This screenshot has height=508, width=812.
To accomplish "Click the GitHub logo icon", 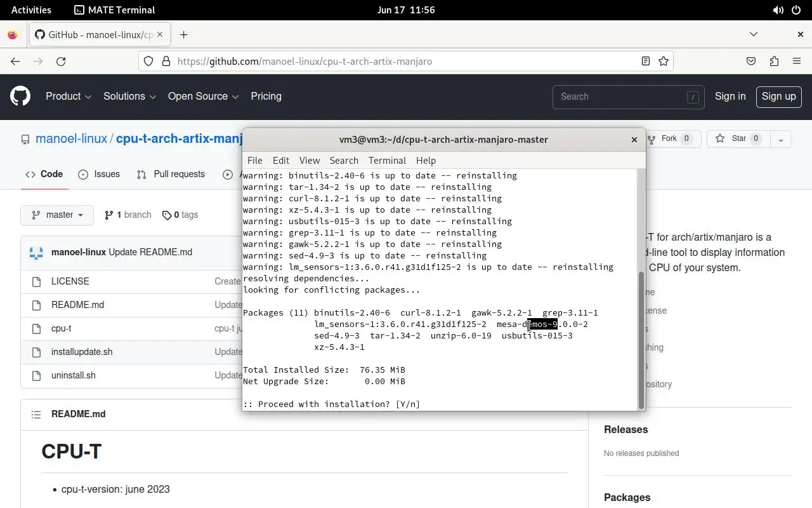I will (20, 97).
